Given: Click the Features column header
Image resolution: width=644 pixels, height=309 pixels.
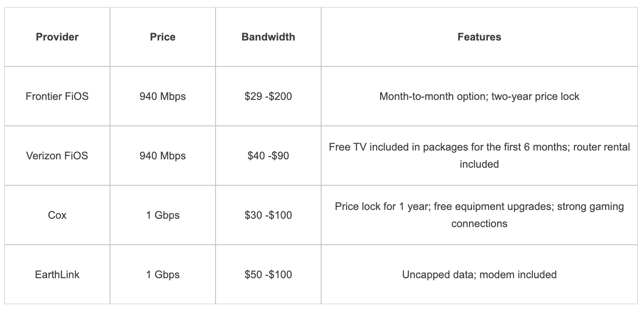Looking at the screenshot, I should 479,37.
